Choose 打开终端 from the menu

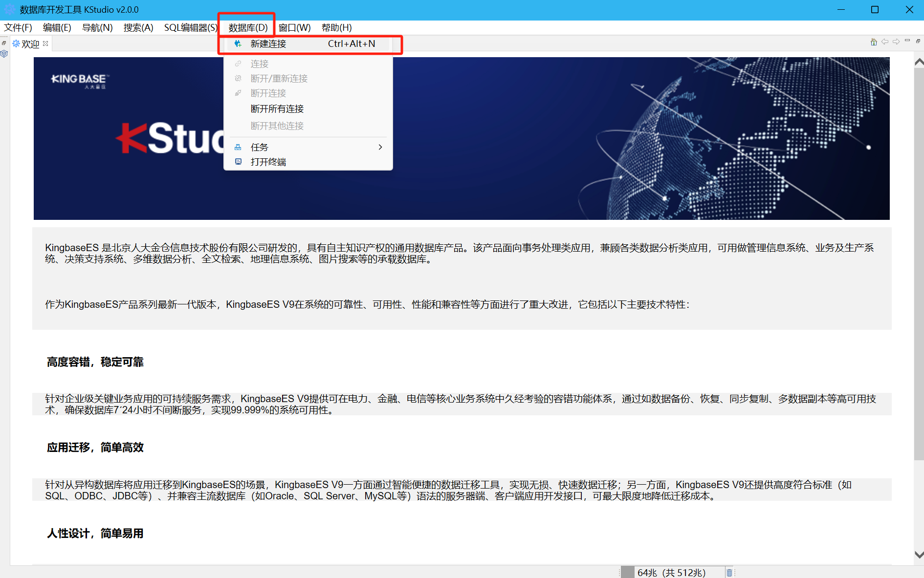click(308, 162)
